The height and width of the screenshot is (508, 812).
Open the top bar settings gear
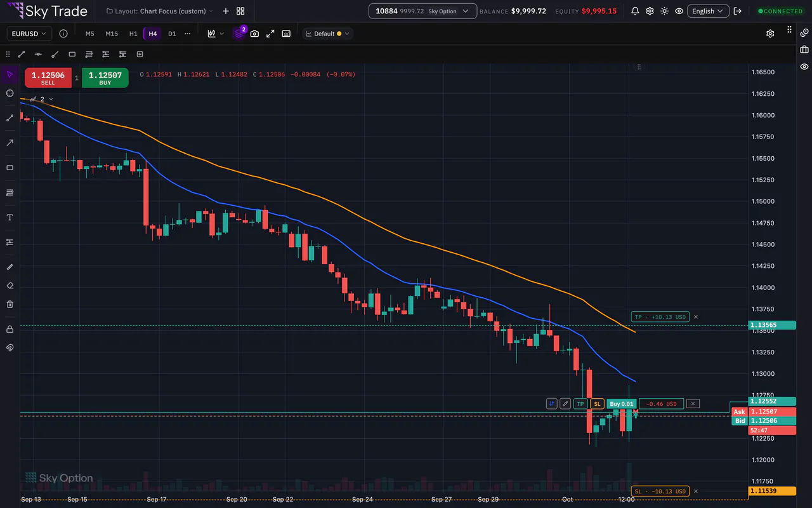click(650, 11)
